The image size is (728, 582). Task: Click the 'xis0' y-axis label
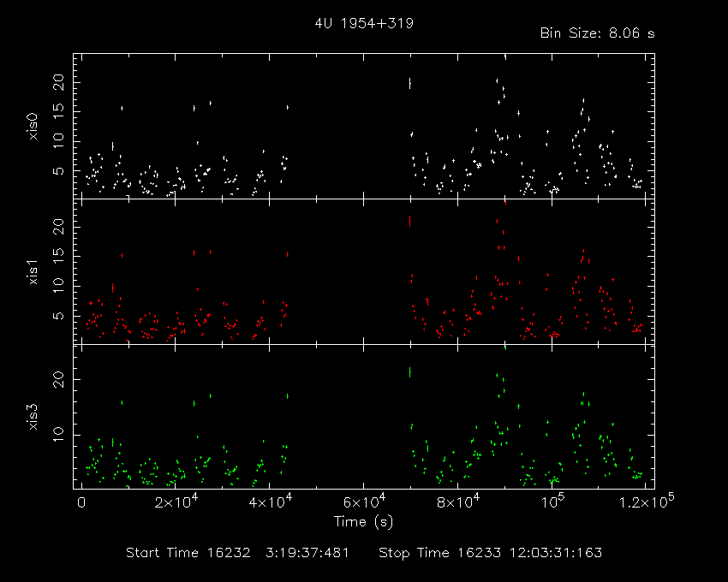pyautogui.click(x=33, y=127)
